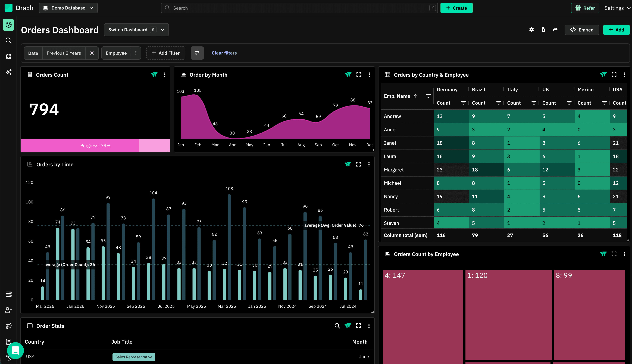Open the Switch Dashboard dropdown
The width and height of the screenshot is (632, 364).
tap(136, 30)
